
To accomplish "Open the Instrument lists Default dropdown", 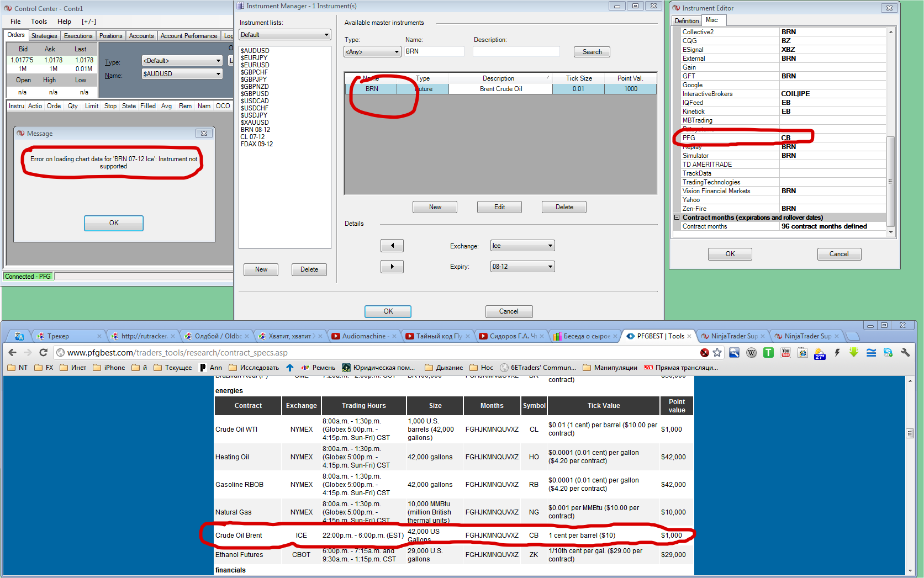I will 285,35.
